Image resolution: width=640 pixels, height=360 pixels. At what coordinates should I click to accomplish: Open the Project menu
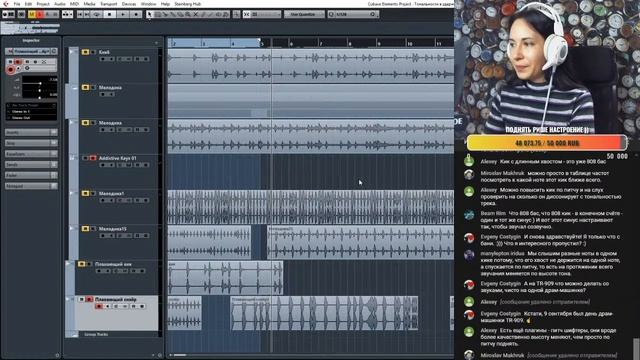coord(43,4)
